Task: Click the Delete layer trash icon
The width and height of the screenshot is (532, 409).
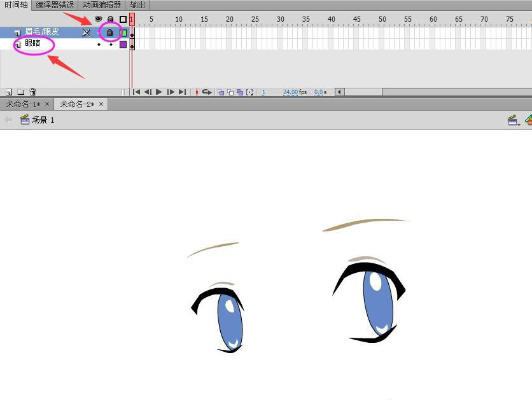Action: (x=33, y=92)
